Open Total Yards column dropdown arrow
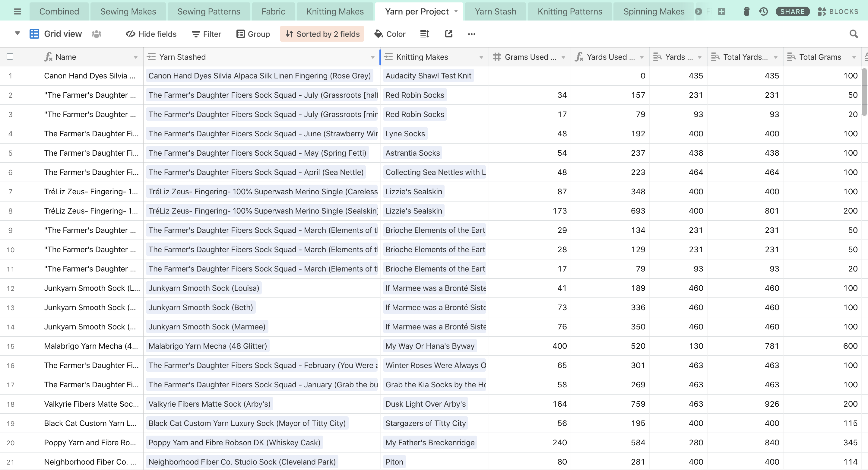This screenshot has width=868, height=470. point(776,57)
